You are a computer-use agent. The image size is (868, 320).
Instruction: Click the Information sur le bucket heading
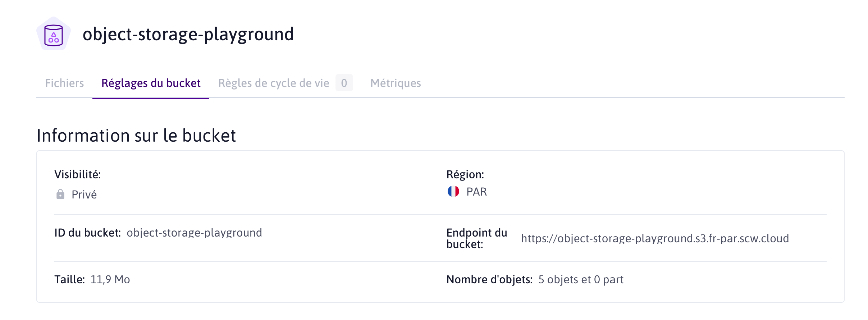[136, 136]
